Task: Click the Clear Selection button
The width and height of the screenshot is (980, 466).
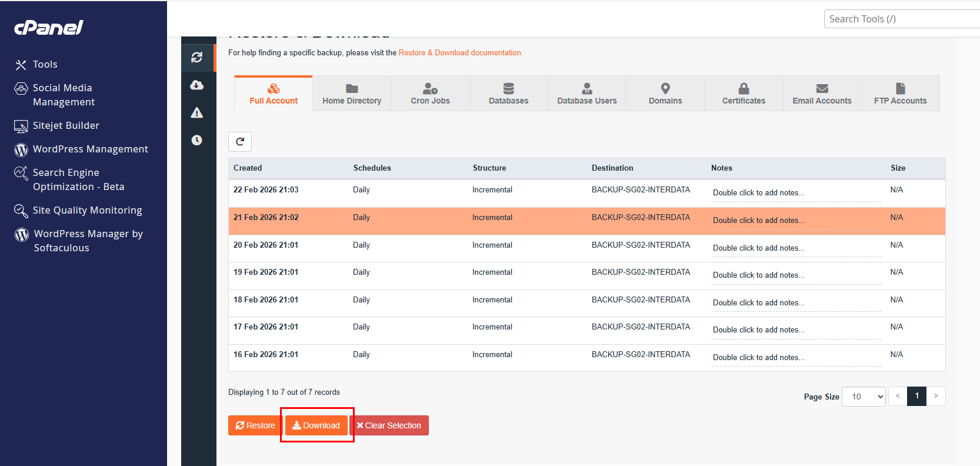Action: tap(389, 425)
